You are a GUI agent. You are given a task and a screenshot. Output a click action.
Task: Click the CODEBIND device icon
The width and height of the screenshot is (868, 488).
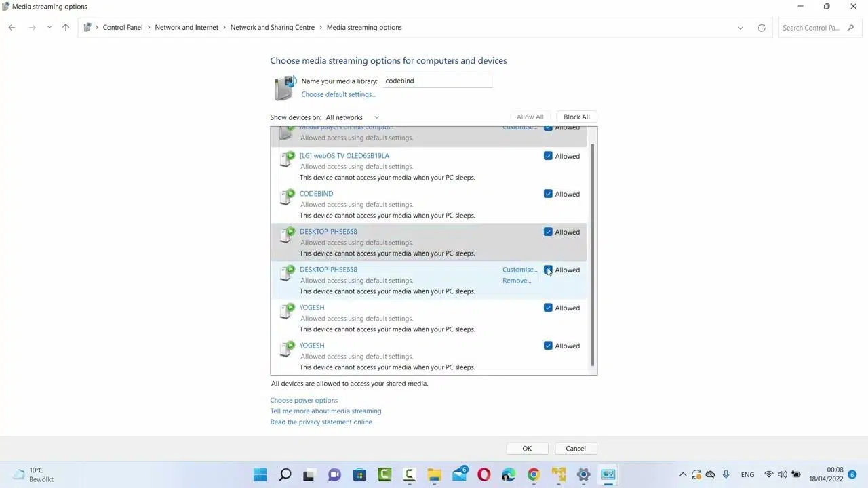click(287, 197)
